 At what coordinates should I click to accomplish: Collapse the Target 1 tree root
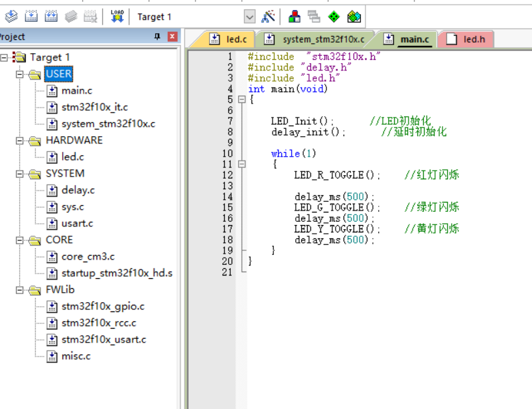(x=4, y=58)
